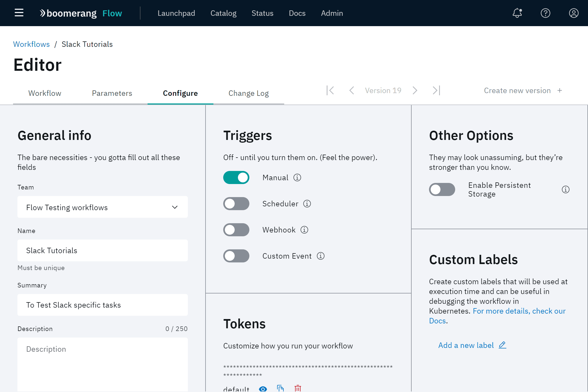
Task: Switch to the Parameters tab
Action: pyautogui.click(x=112, y=93)
